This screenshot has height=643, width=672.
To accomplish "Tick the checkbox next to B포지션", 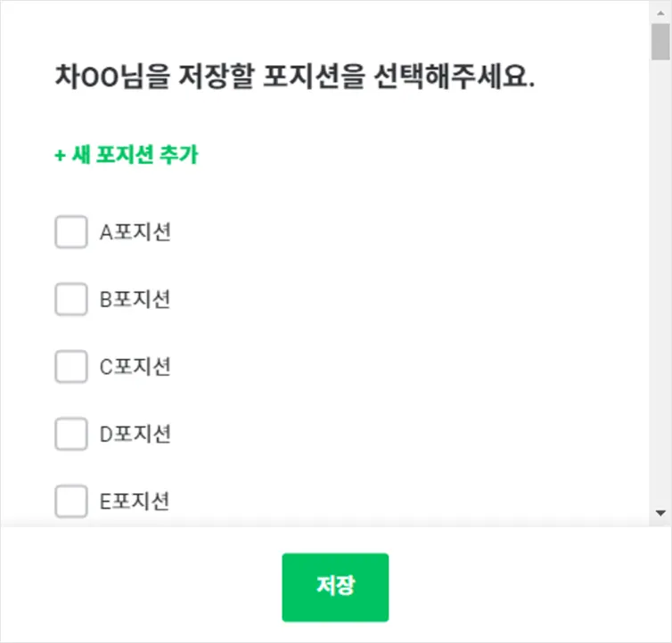I will (x=71, y=299).
